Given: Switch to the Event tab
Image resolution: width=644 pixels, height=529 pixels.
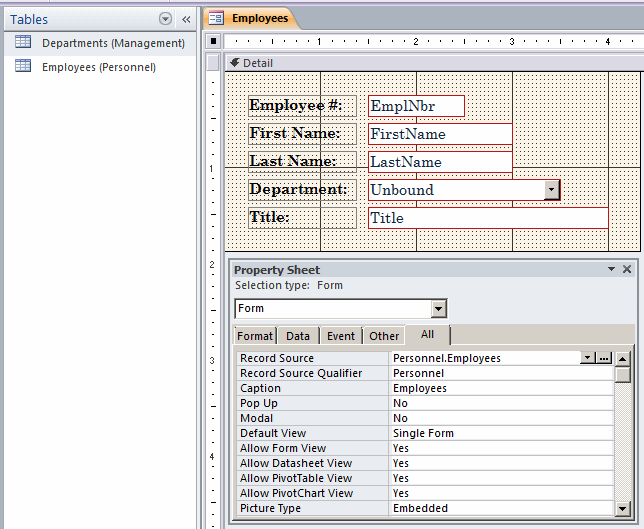Looking at the screenshot, I should point(340,336).
